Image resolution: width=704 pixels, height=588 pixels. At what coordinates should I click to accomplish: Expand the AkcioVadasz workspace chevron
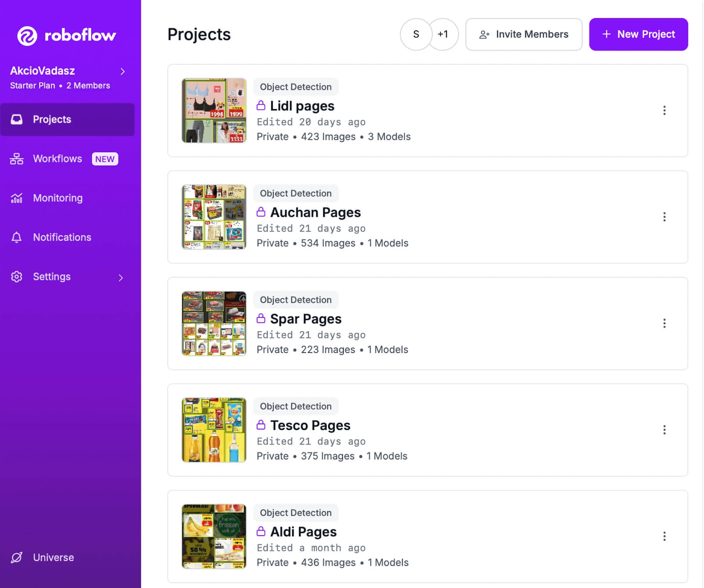(x=123, y=71)
